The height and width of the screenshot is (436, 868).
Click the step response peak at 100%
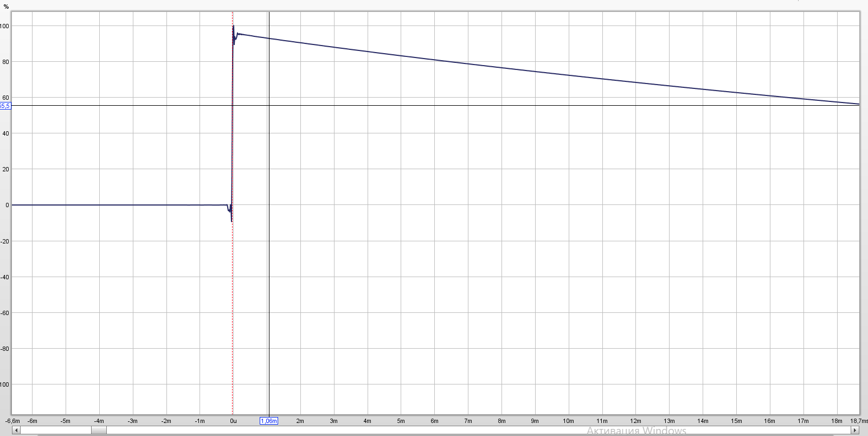[x=233, y=26]
